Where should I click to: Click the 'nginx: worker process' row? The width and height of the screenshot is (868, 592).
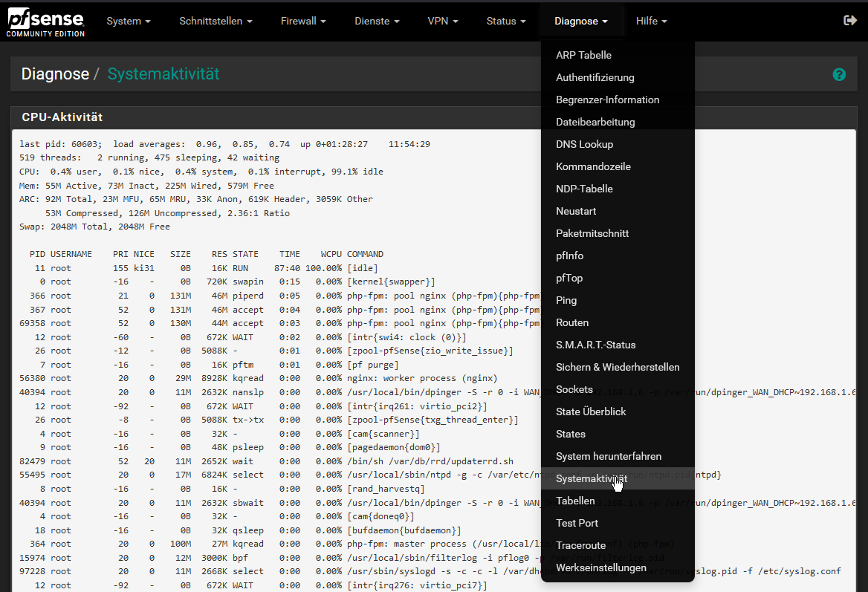tap(258, 378)
